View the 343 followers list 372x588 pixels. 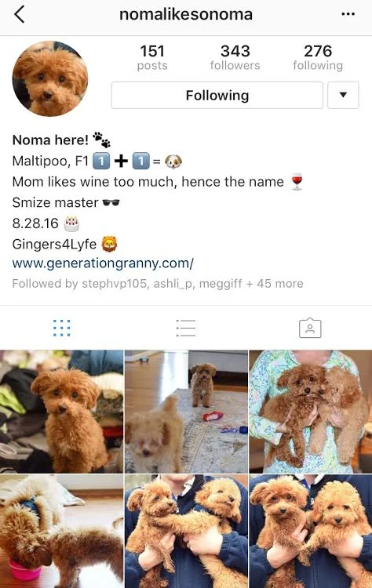coord(235,57)
